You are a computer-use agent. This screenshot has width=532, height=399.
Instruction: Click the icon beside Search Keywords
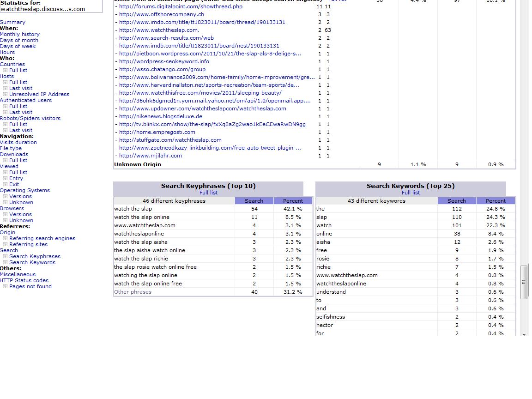[6, 263]
